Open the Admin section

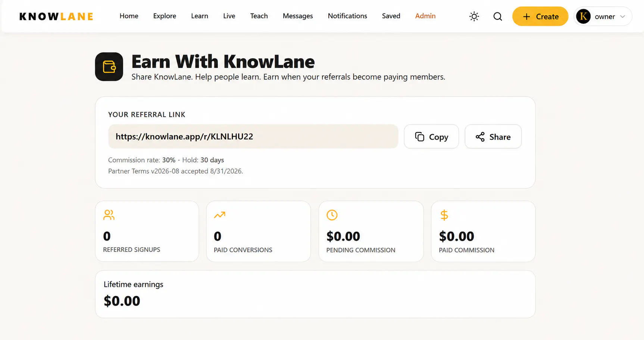click(425, 16)
